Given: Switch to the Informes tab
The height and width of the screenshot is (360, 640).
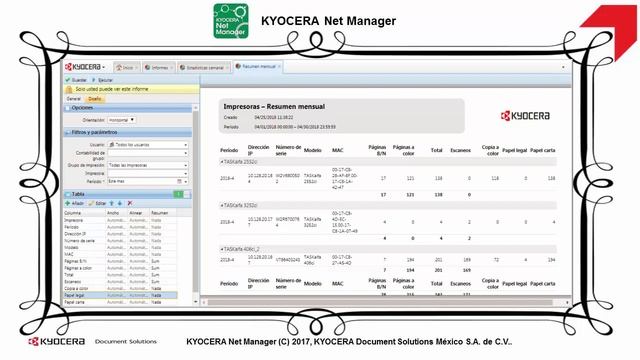Looking at the screenshot, I should (158, 68).
